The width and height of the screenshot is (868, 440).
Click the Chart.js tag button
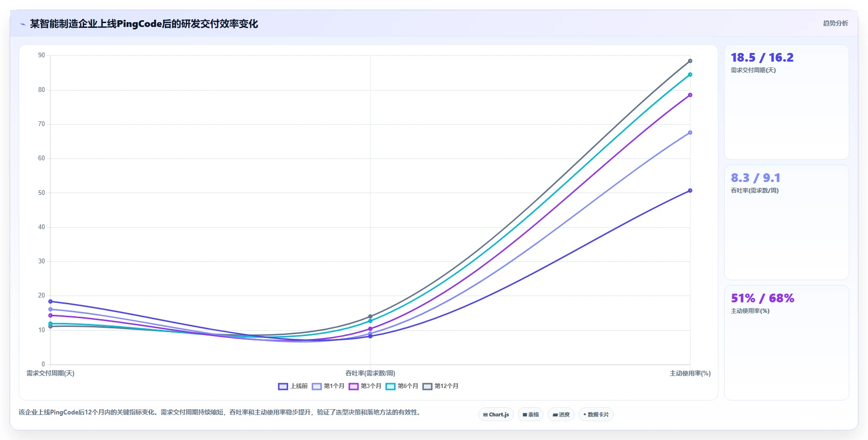pyautogui.click(x=496, y=414)
